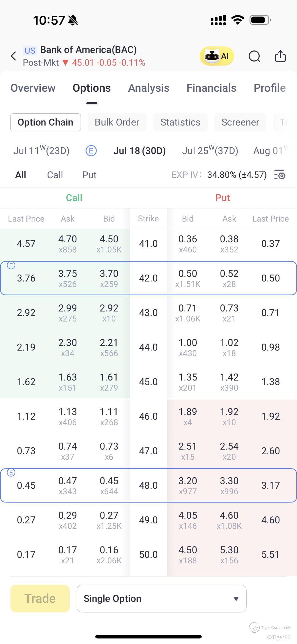Filter to Put options only
This screenshot has width=297, height=644.
click(x=89, y=175)
